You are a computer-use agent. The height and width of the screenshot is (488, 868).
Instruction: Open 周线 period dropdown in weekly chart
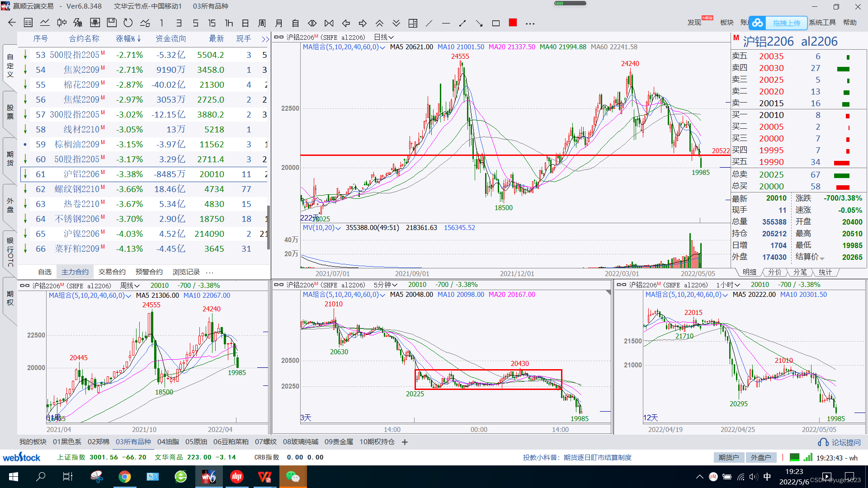pos(130,286)
